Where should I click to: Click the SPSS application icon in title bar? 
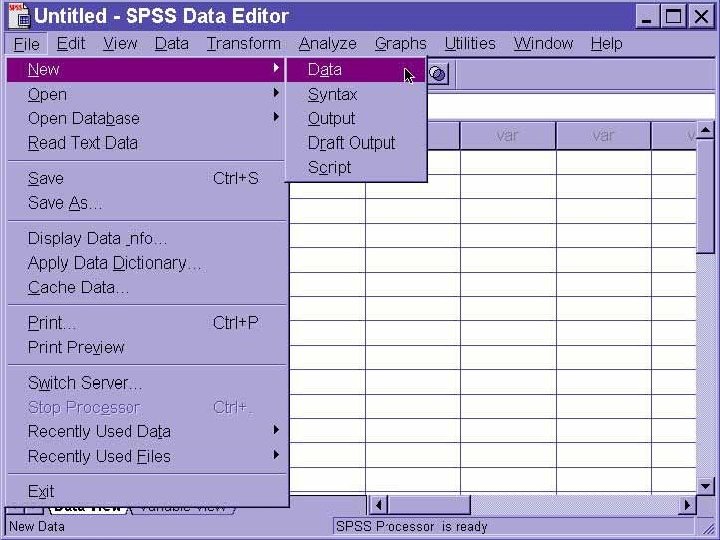point(19,16)
